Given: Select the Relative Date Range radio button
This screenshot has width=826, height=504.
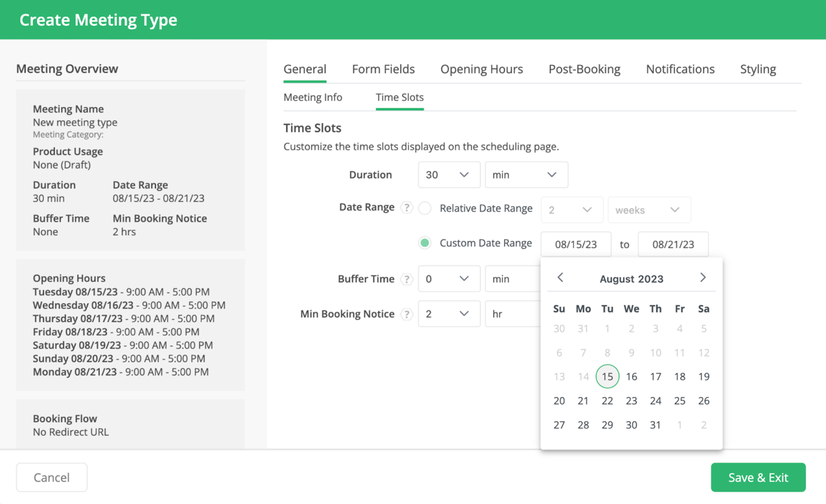Looking at the screenshot, I should (x=425, y=208).
